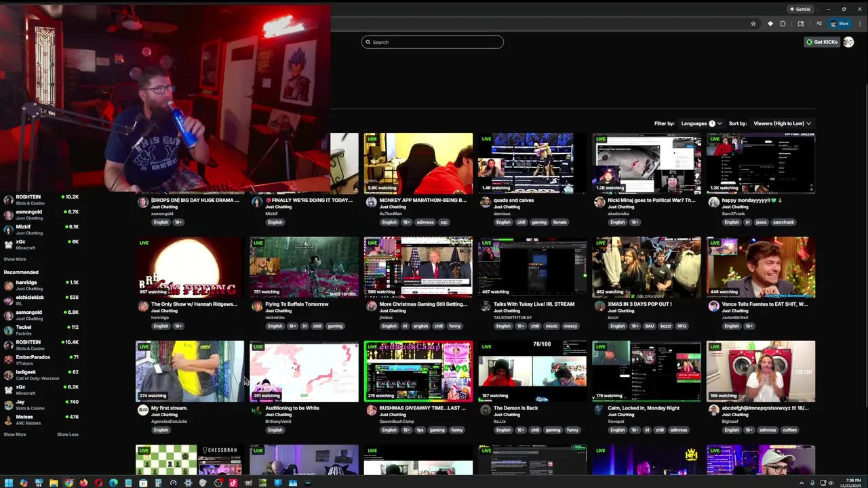Open hanridge in Recommended list
Screen dimensions: 868x488
(x=41, y=285)
